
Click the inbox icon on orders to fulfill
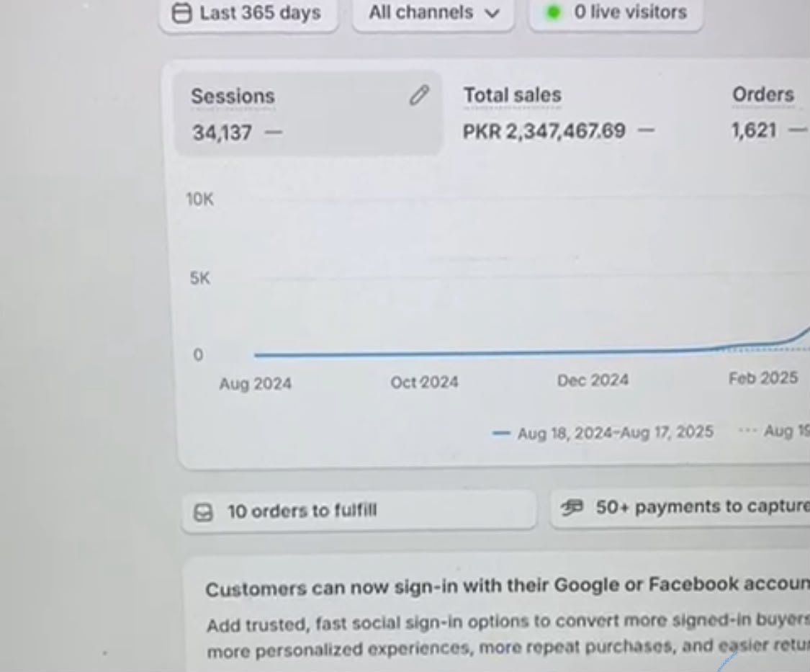tap(203, 512)
